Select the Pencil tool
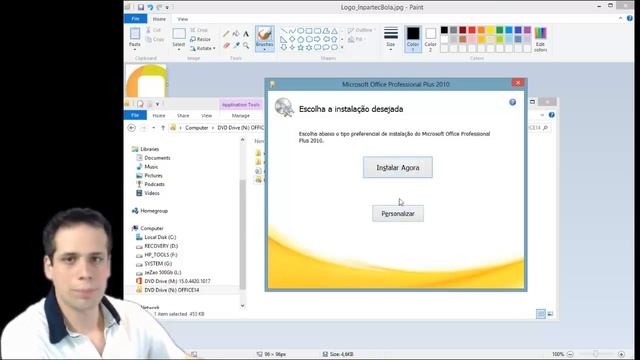The height and width of the screenshot is (360, 640). click(x=226, y=33)
